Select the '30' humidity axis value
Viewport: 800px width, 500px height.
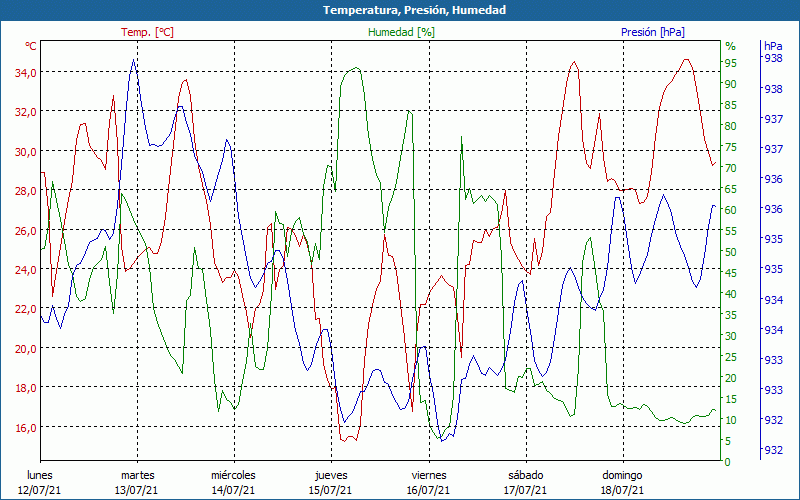pos(731,336)
